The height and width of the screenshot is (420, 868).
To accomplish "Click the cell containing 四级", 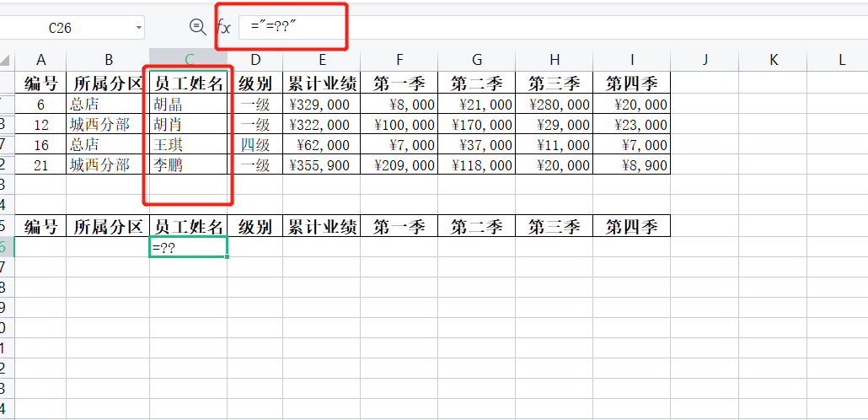I will pyautogui.click(x=255, y=145).
